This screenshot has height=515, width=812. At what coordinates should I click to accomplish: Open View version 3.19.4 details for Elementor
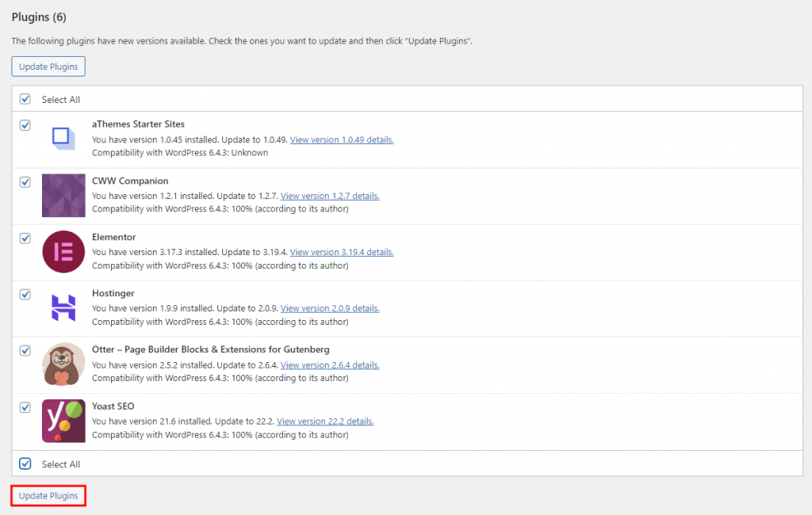(341, 252)
